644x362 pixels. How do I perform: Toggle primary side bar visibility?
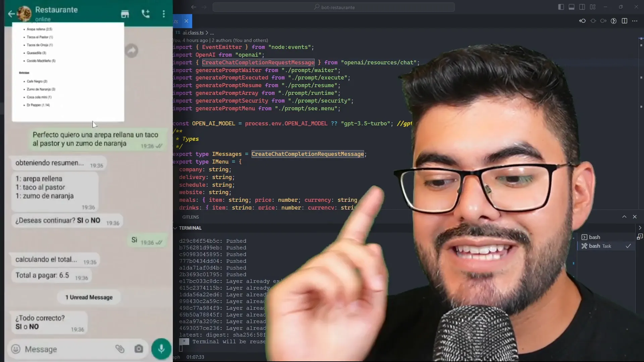pyautogui.click(x=561, y=7)
